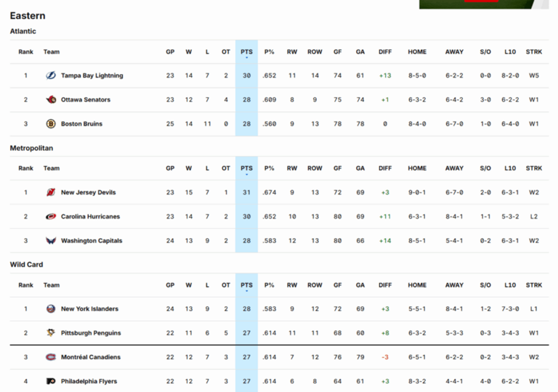Viewport: 558px width, 392px height.
Task: Click Tampa Bay's W5 streak value
Action: (x=534, y=75)
